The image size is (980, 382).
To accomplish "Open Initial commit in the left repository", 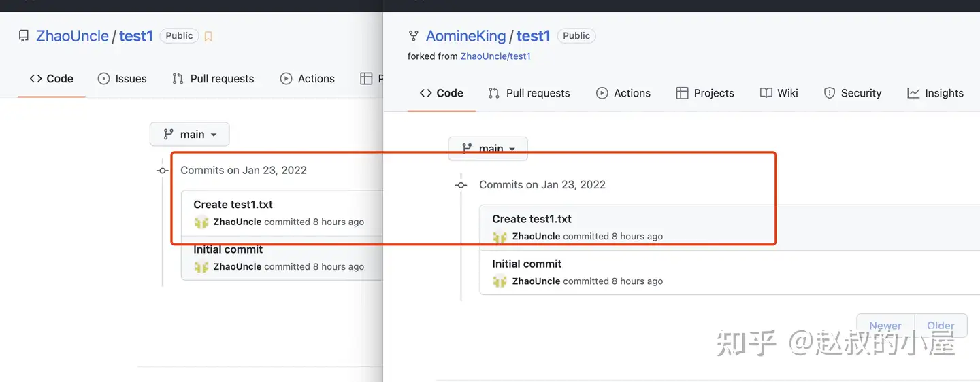I will 228,249.
